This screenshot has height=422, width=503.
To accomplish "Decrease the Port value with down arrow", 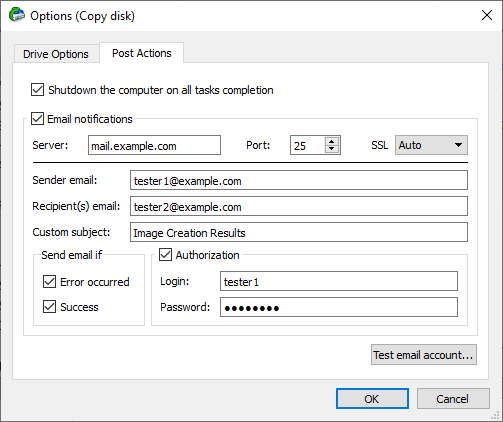I will tap(332, 149).
